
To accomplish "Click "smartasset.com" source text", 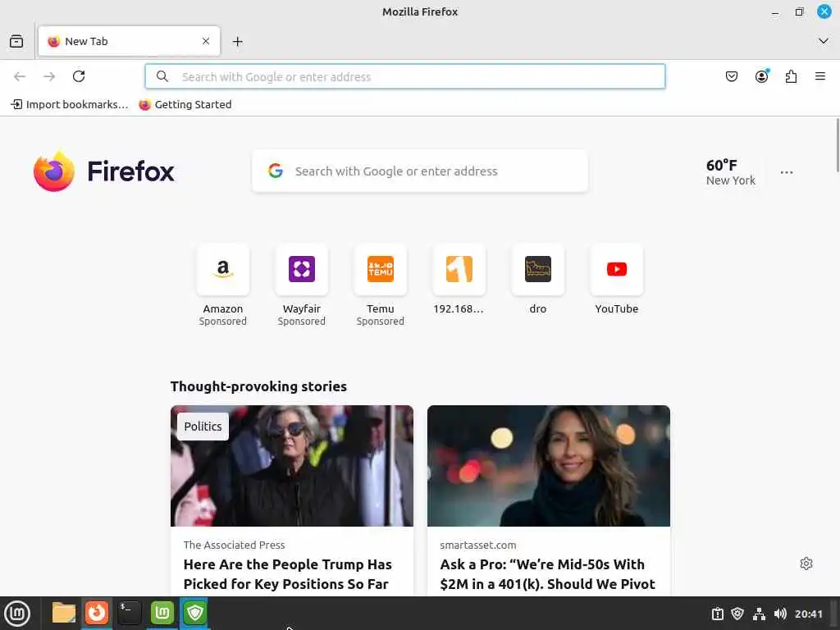I will click(478, 545).
